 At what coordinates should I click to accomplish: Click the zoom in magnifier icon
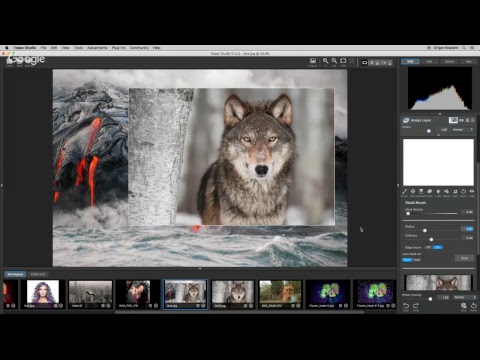(325, 61)
